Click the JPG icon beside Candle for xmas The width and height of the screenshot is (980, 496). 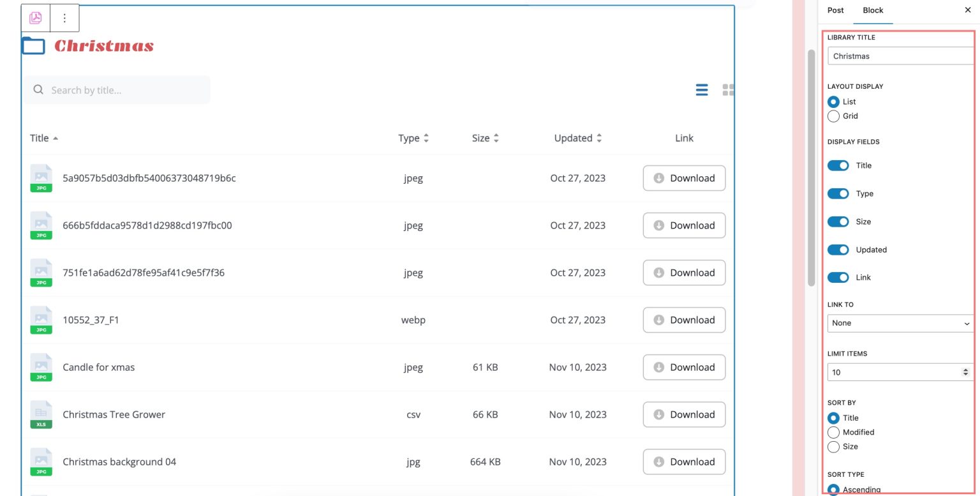click(x=41, y=367)
